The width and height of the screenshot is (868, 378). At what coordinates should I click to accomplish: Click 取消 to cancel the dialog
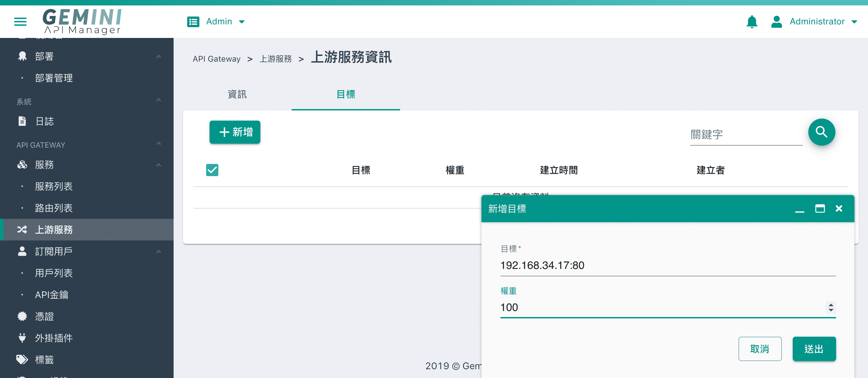coord(760,349)
